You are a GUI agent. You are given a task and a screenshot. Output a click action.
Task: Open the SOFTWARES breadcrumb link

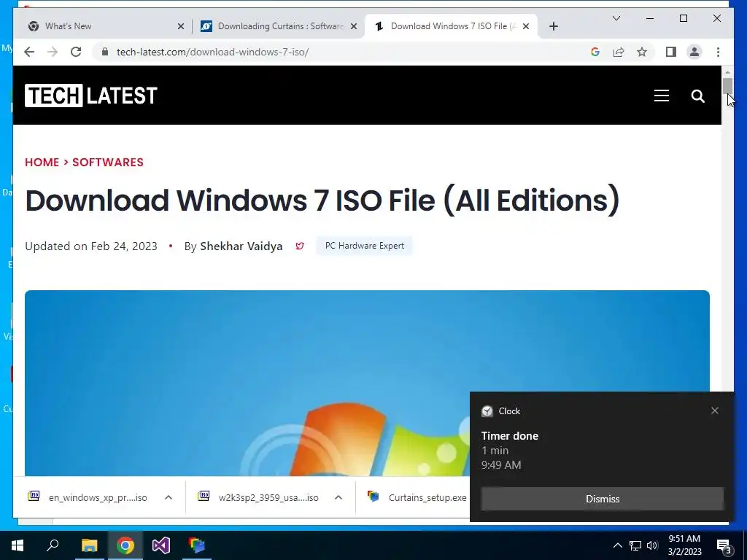108,163
